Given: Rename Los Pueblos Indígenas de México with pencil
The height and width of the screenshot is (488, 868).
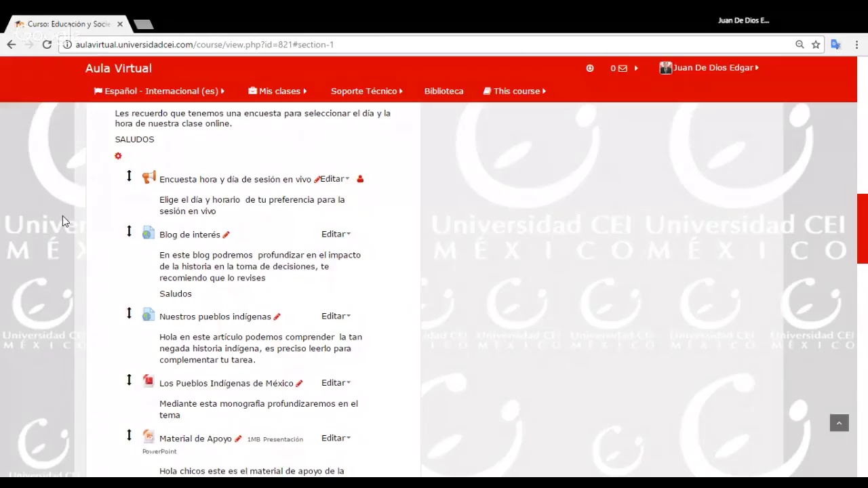Looking at the screenshot, I should click(x=299, y=383).
